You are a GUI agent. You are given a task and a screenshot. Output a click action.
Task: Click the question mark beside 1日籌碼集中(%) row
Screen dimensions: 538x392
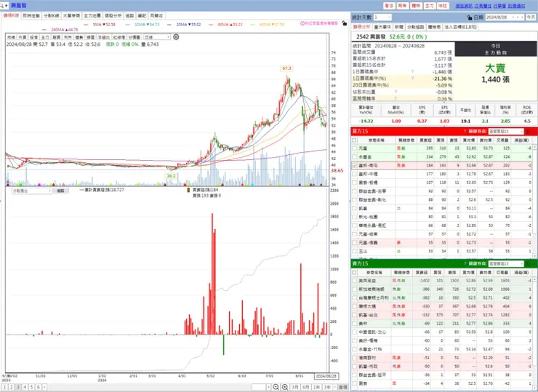(x=412, y=79)
